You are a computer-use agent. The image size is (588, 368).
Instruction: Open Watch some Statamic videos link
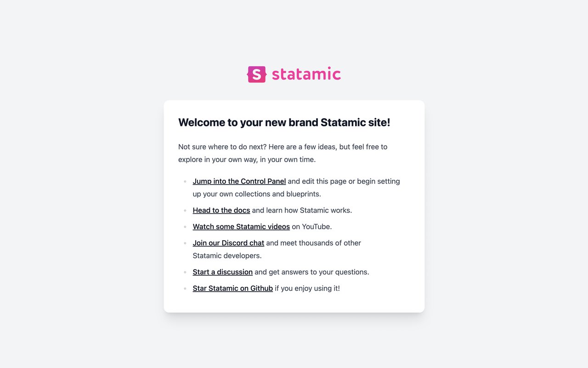click(241, 226)
